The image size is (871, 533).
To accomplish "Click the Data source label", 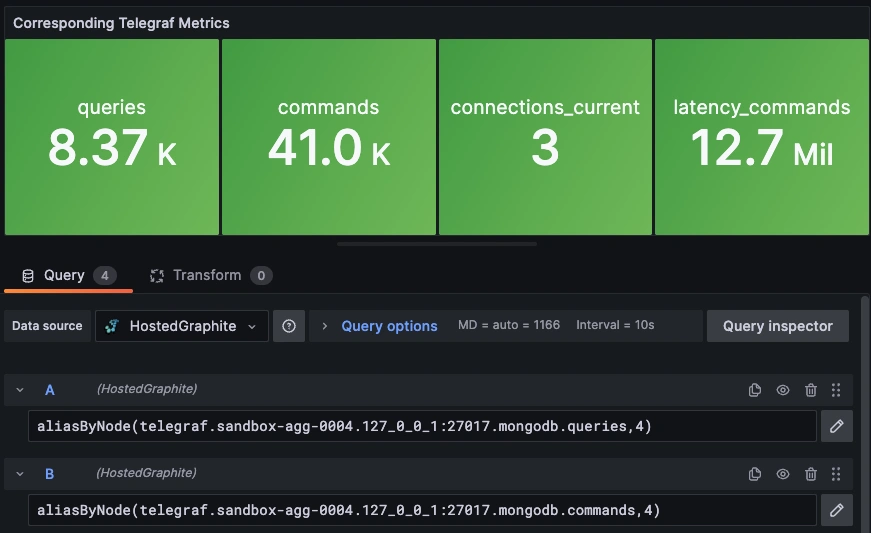I will (x=47, y=326).
